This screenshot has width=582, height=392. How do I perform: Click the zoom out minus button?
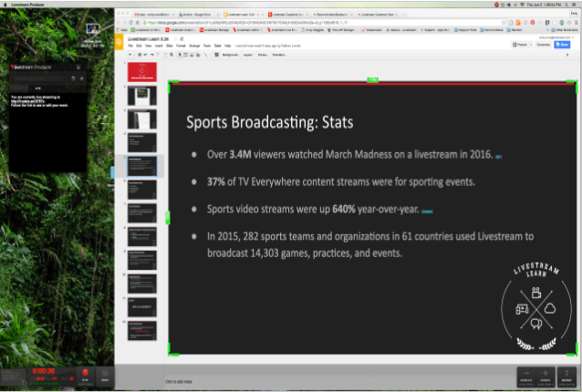526,377
